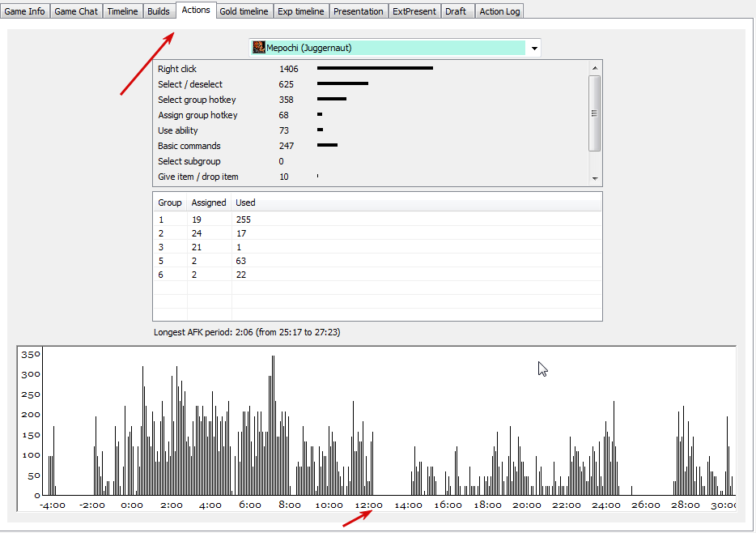The image size is (756, 533).
Task: Switch to the Presentation tab
Action: (359, 11)
